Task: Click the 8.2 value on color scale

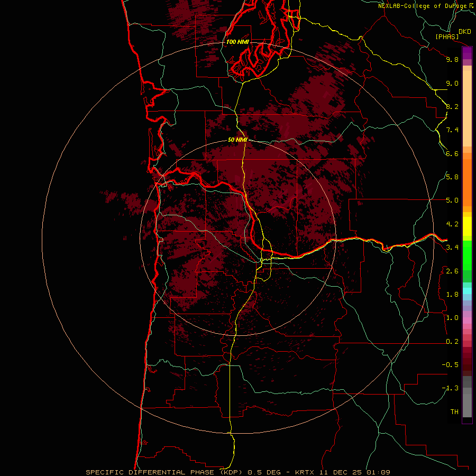Action: point(452,106)
